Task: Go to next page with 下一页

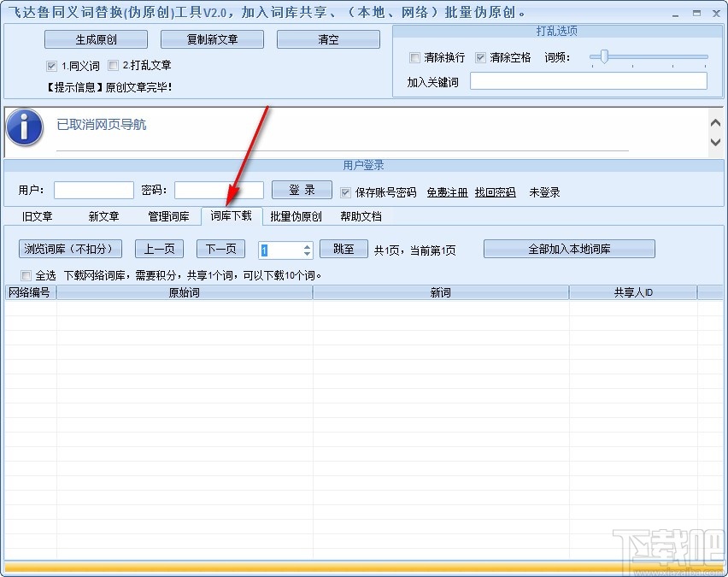Action: (x=221, y=249)
